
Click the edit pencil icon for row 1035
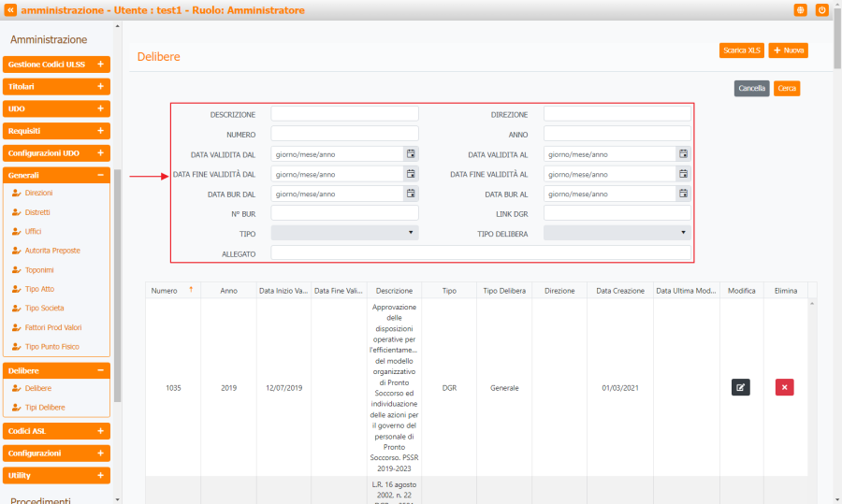(740, 387)
